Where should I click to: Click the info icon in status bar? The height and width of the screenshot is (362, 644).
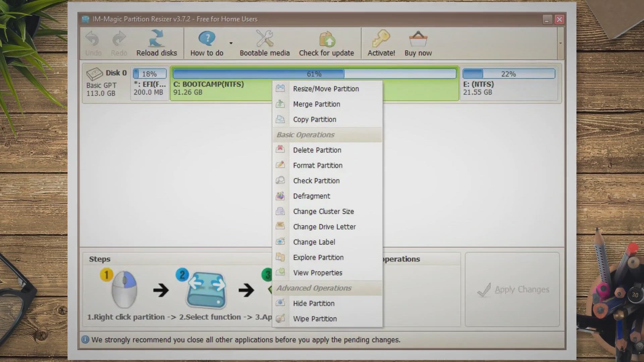[85, 340]
